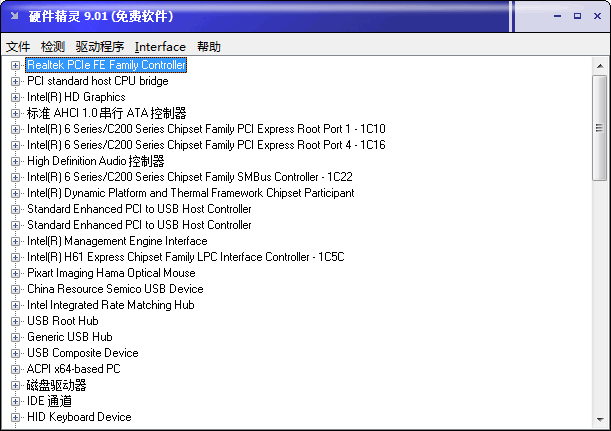Select PCI standard host CPU bridge
The width and height of the screenshot is (611, 431).
pyautogui.click(x=97, y=81)
